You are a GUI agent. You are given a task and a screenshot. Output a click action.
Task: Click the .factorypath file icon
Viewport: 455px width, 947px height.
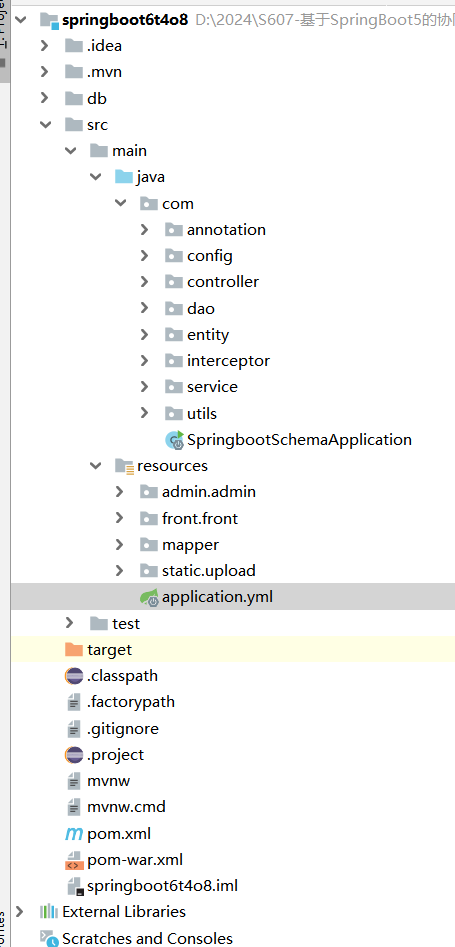[x=74, y=702]
